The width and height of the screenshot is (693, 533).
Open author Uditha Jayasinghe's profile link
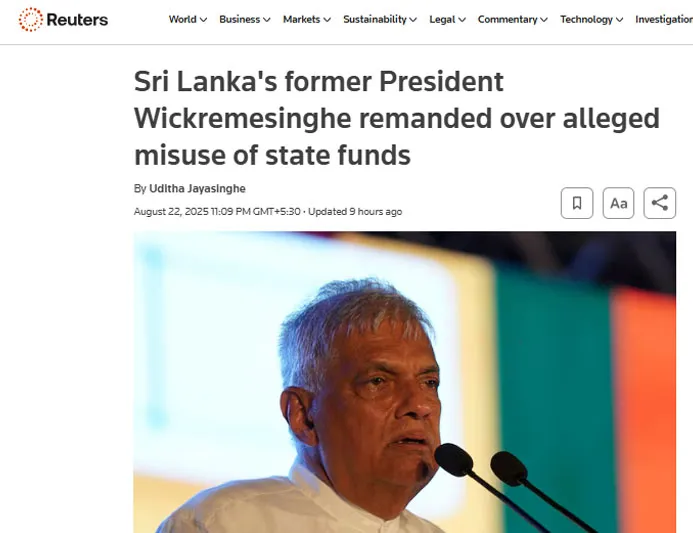(198, 189)
